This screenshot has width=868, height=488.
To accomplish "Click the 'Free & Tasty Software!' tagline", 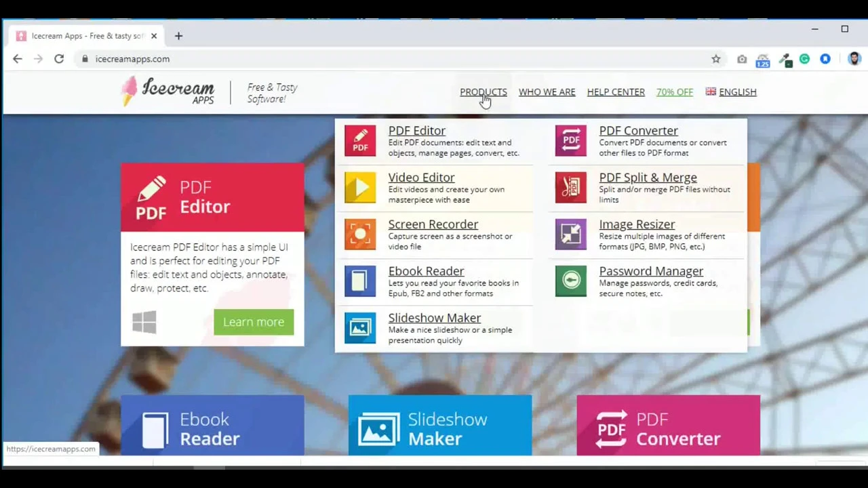I will (x=272, y=93).
